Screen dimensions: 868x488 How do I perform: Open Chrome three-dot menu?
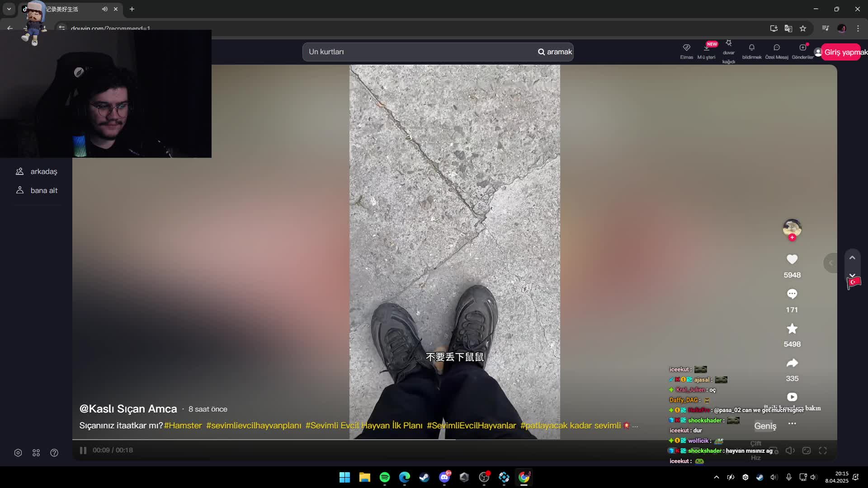point(858,28)
